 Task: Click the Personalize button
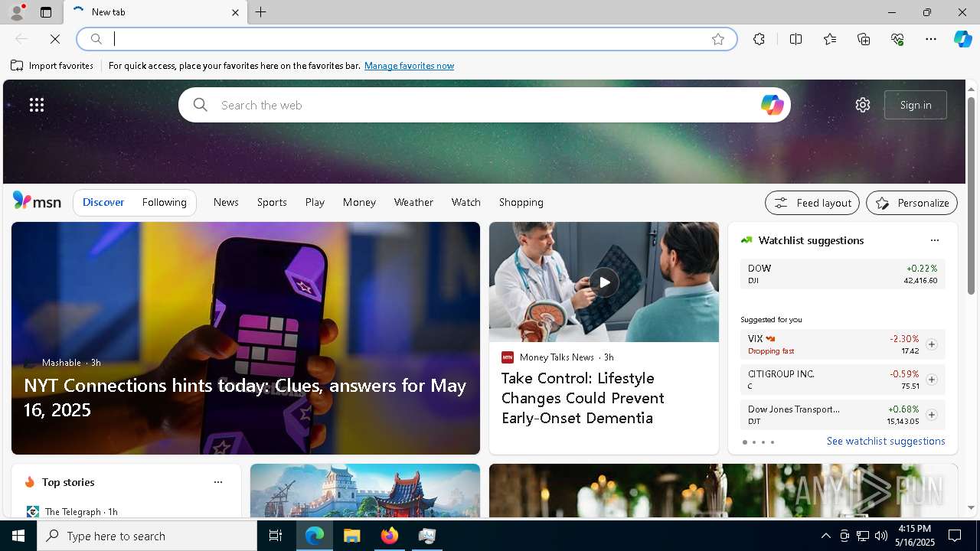tap(912, 203)
